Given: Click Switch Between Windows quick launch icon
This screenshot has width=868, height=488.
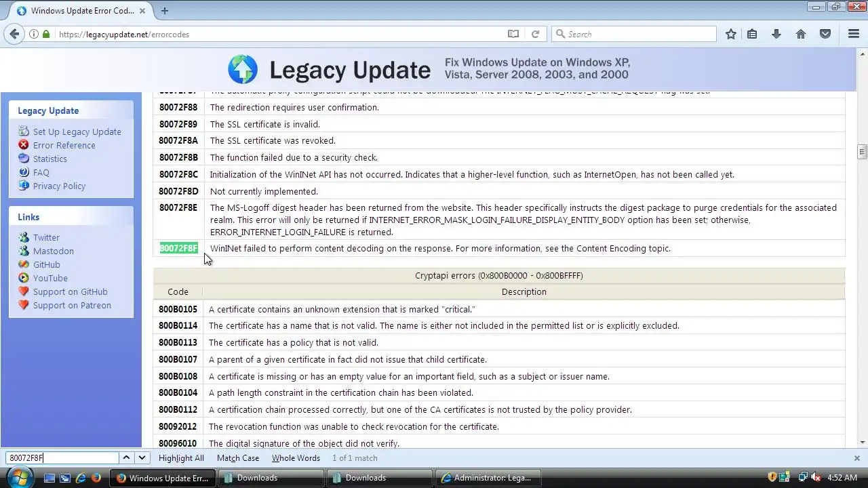Looking at the screenshot, I should (x=65, y=478).
